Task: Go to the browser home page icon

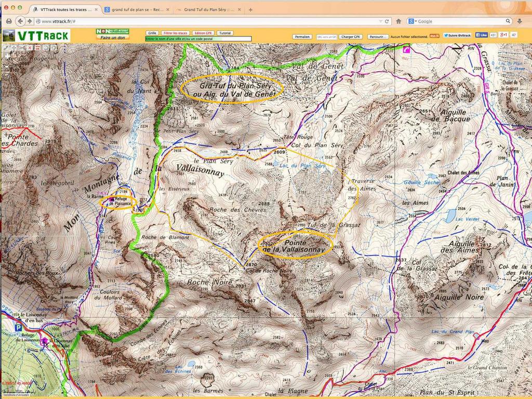Action: [x=398, y=21]
